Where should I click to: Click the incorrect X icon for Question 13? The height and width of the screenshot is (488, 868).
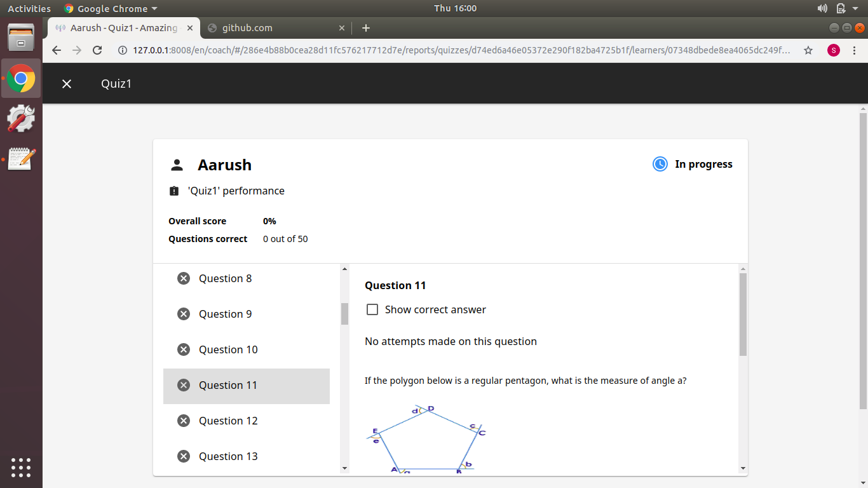coord(184,456)
